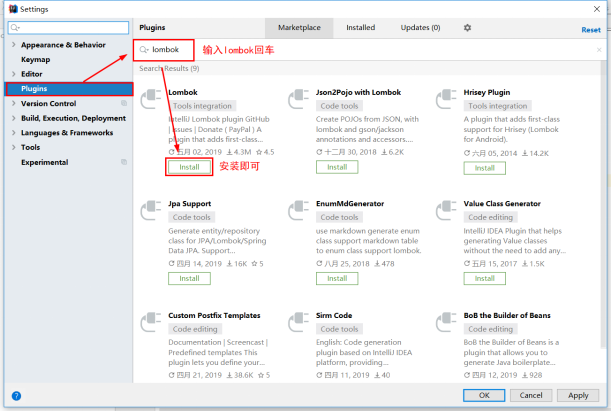
Task: Click Tools integration tag under Lombok
Action: point(202,106)
